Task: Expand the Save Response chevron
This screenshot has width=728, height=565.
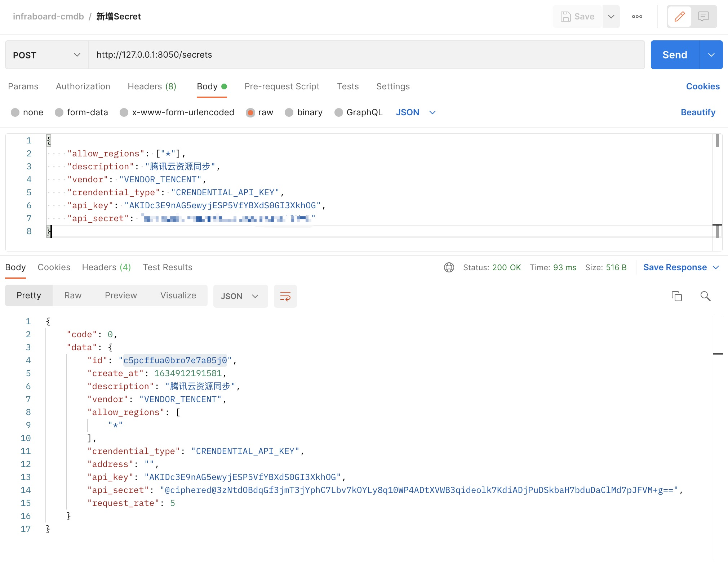Action: click(716, 267)
